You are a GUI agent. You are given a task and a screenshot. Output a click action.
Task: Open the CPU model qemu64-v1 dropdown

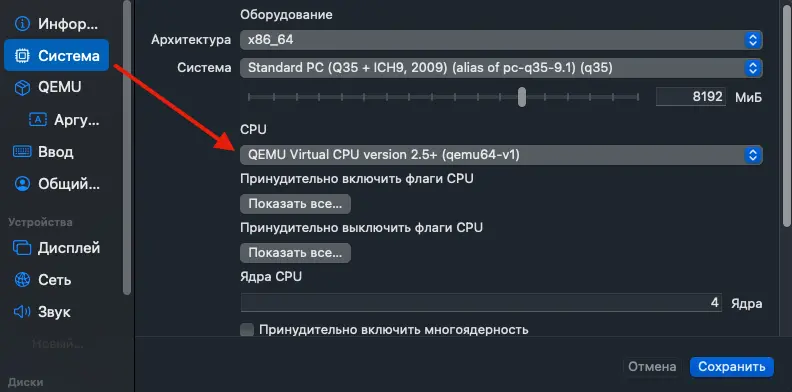tap(501, 155)
